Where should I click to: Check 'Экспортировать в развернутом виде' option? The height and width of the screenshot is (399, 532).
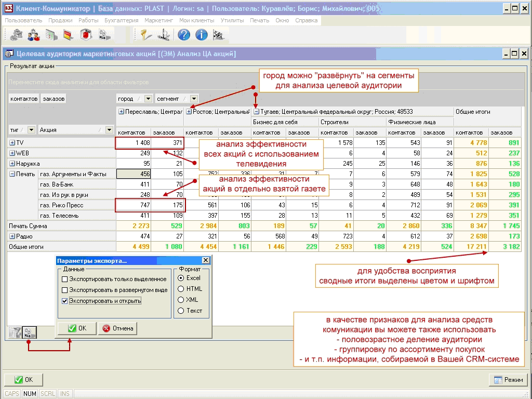[x=65, y=290]
